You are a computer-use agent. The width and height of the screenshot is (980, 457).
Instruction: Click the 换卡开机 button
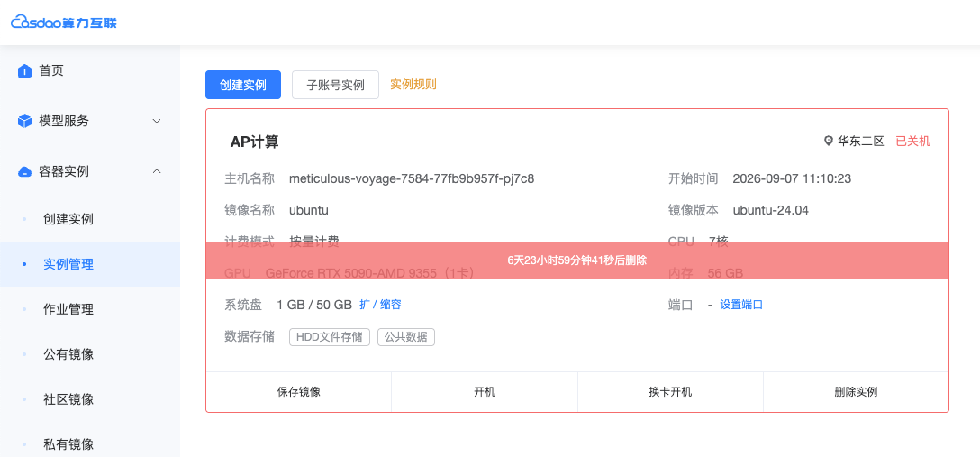pos(670,392)
